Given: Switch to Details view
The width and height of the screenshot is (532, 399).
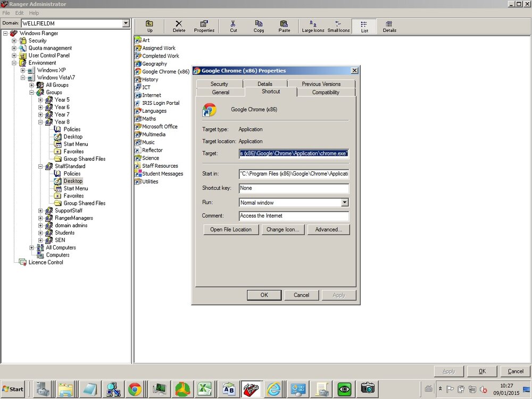Looking at the screenshot, I should click(x=389, y=26).
